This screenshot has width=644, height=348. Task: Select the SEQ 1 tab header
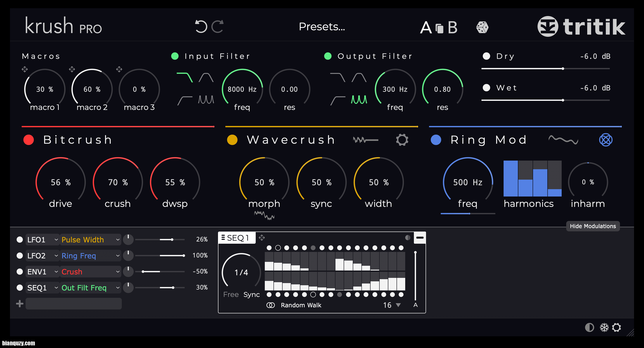point(237,238)
